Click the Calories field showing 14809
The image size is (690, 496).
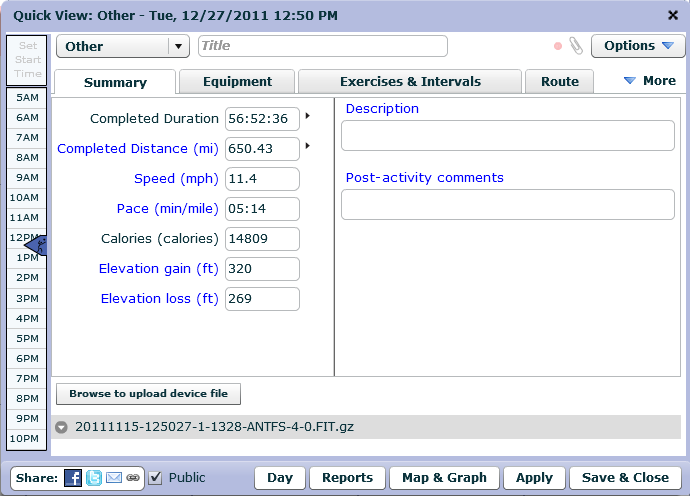(x=262, y=239)
